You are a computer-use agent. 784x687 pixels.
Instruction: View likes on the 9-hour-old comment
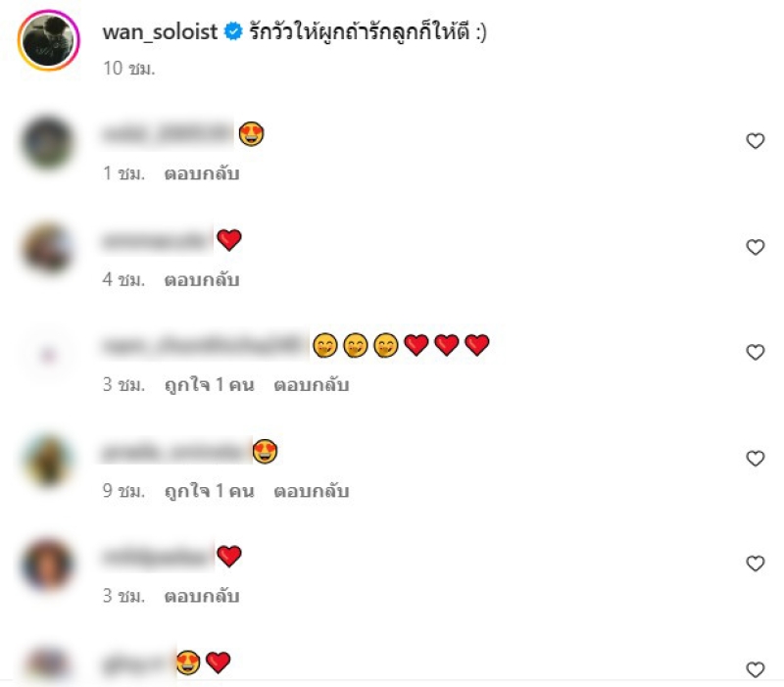[210, 491]
